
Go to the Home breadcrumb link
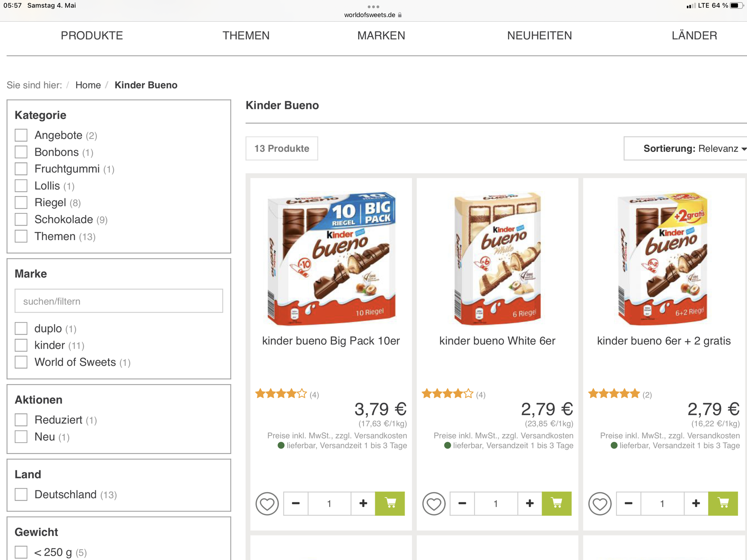(88, 85)
